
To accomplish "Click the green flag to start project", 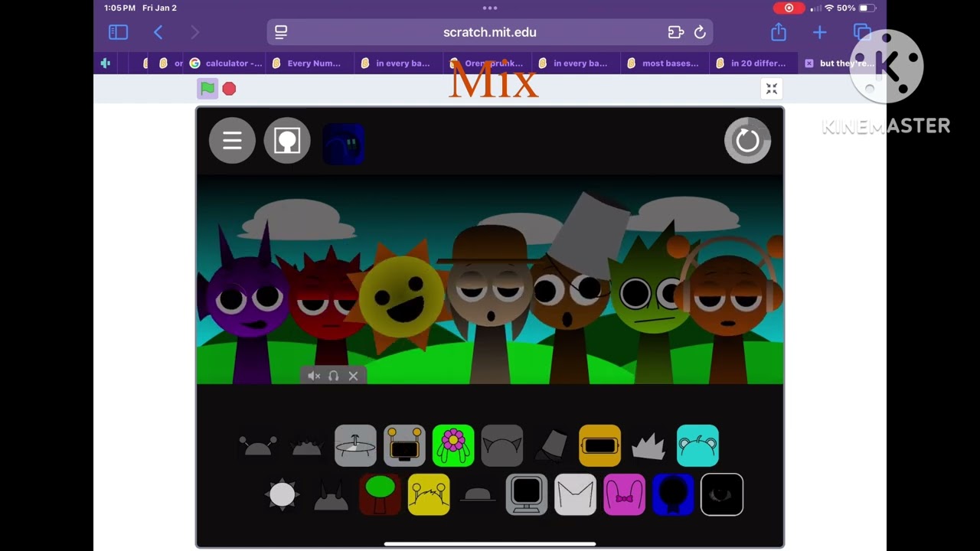I will [207, 89].
